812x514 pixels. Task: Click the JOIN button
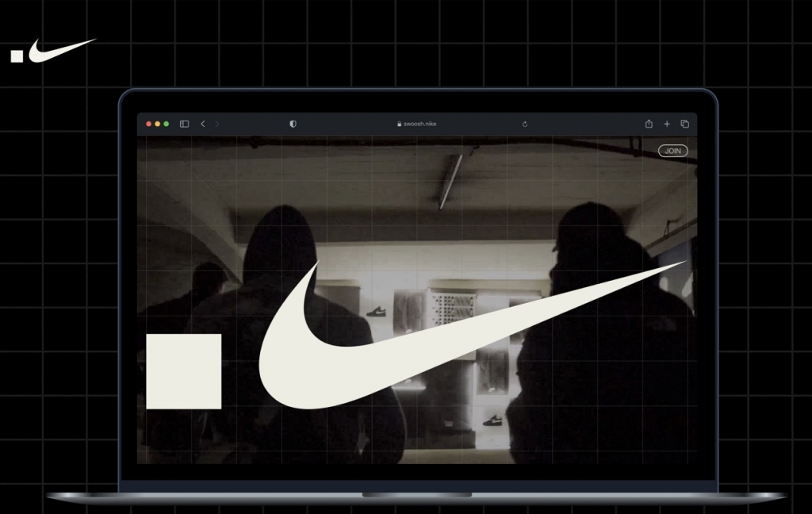[x=673, y=151]
